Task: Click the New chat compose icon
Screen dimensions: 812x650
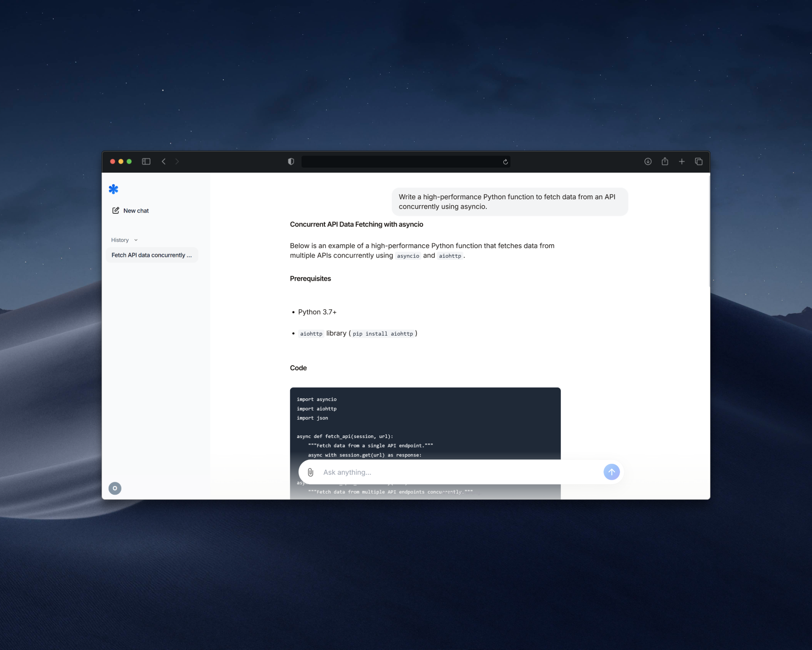Action: 115,210
